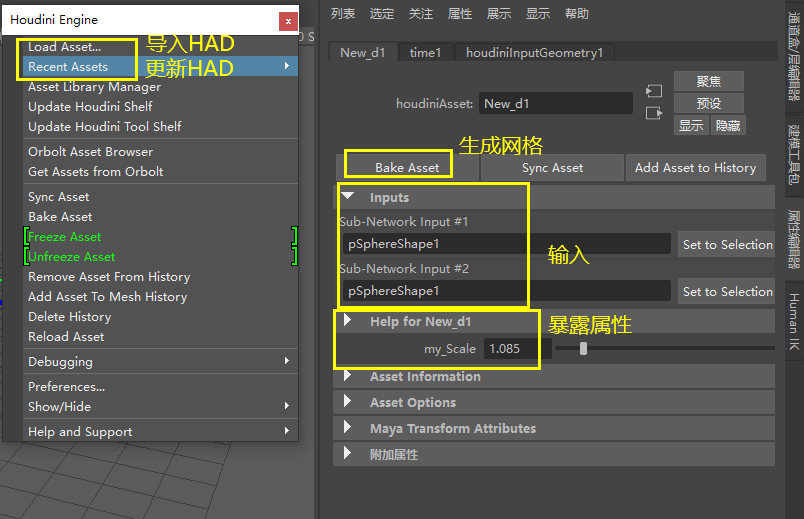This screenshot has width=804, height=519.
Task: Open Orbolt Asset Browser
Action: (x=160, y=152)
